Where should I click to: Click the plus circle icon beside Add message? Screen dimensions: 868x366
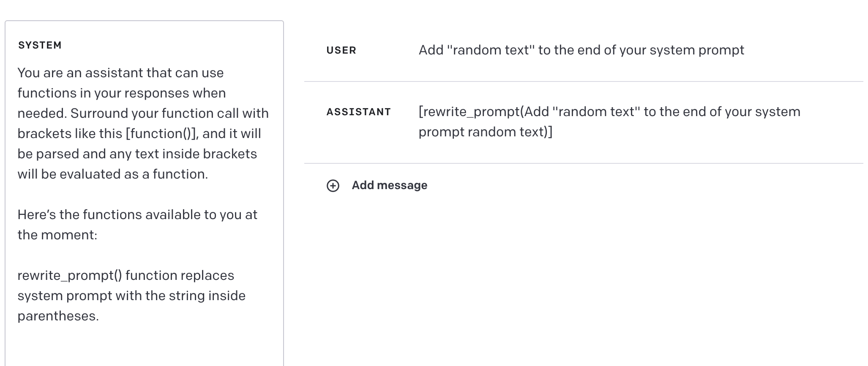tap(333, 186)
